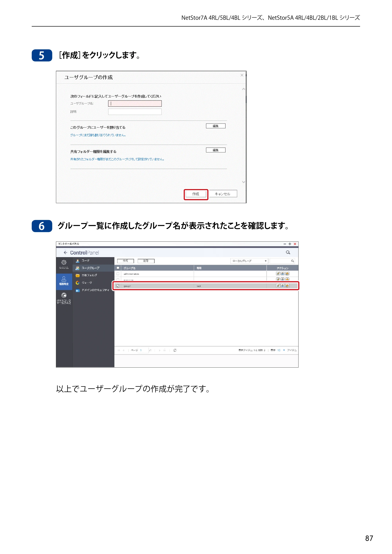Viewport: 392px width, 554px height.
Task: Click the edit group users icon for group1
Action: tap(283, 286)
